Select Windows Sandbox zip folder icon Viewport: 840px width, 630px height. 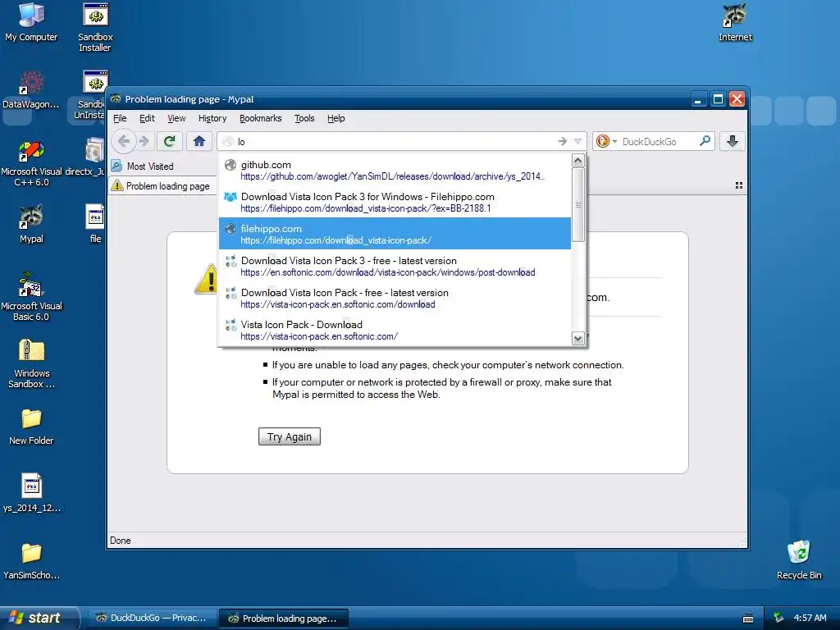(x=31, y=363)
